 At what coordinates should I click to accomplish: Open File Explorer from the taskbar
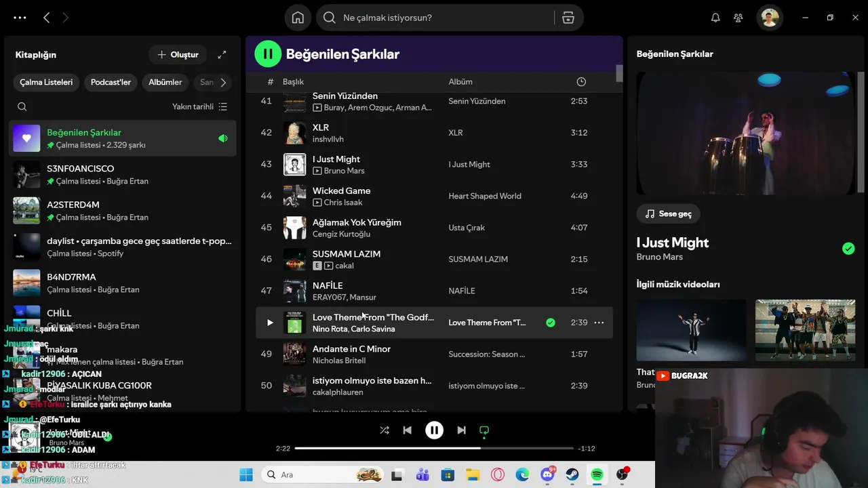(472, 474)
